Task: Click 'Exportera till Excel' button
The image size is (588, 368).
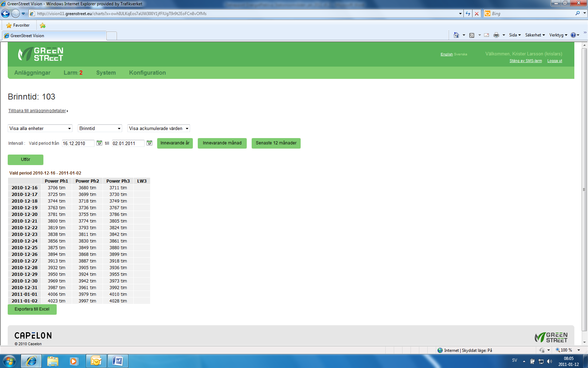Action: click(x=32, y=309)
